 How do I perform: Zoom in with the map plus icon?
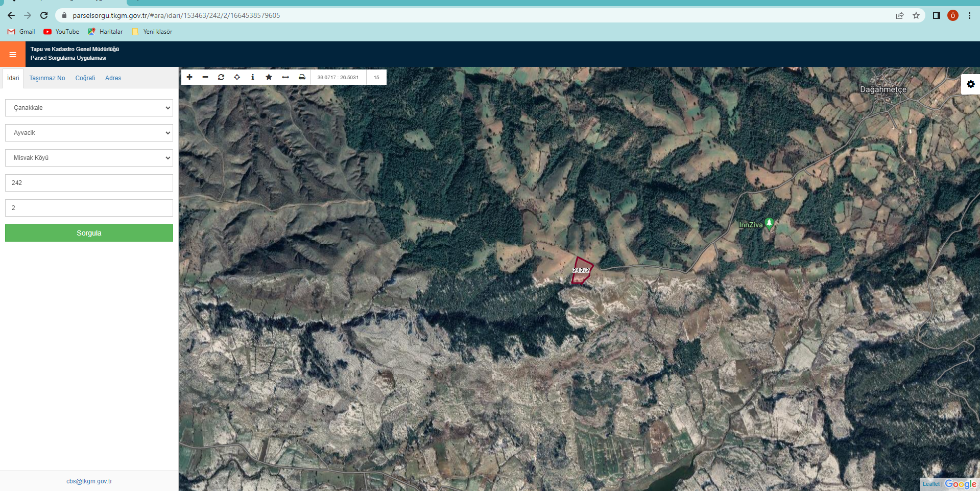(189, 77)
